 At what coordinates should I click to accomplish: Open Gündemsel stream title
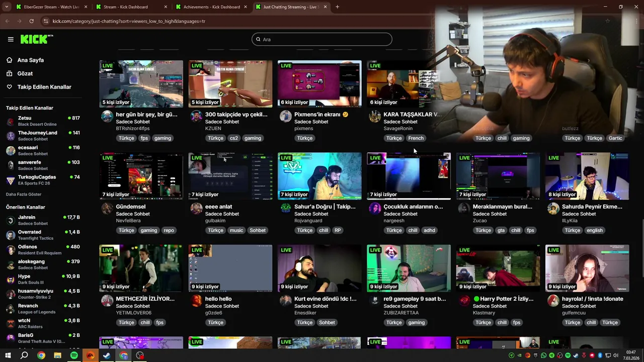[x=131, y=207]
